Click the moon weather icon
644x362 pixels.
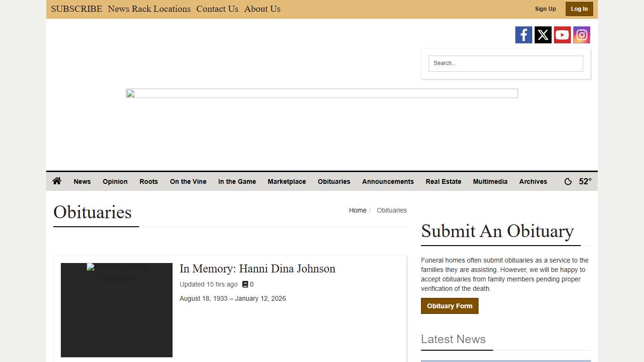(568, 181)
